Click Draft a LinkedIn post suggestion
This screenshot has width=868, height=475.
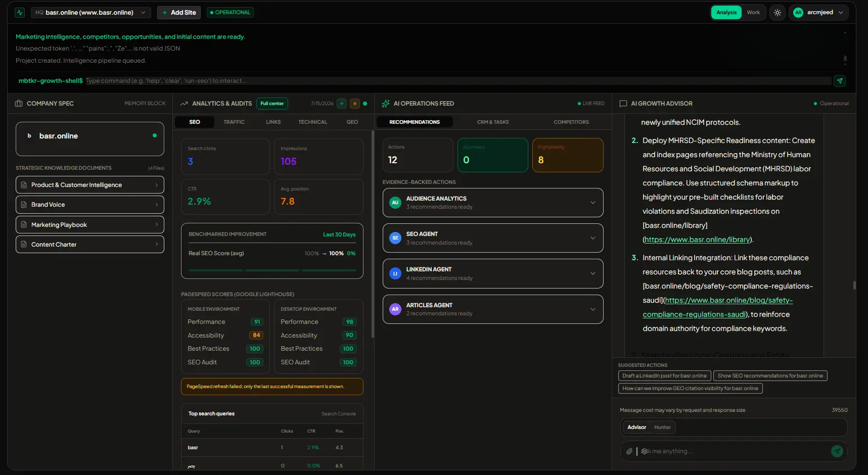[x=664, y=376]
